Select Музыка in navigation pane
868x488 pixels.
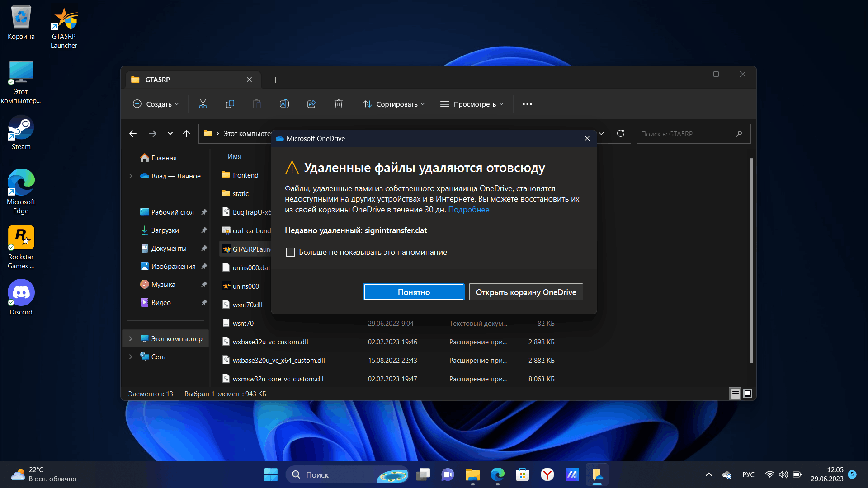[163, 284]
